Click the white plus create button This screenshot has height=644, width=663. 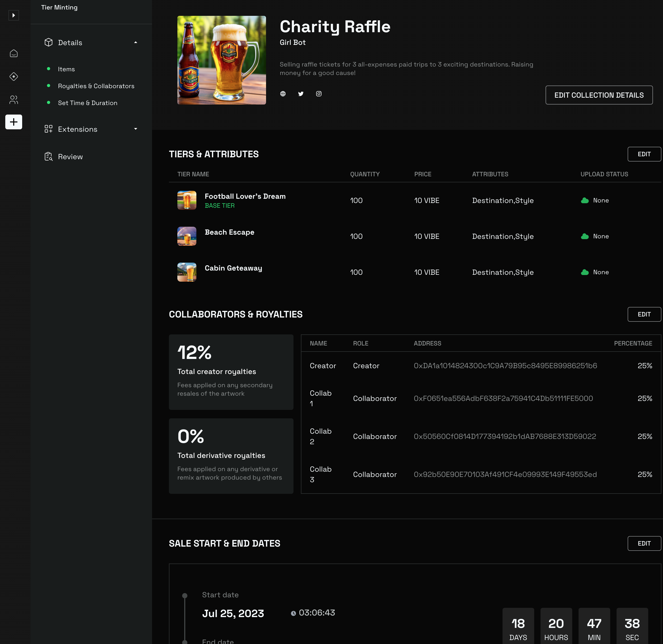[x=13, y=122]
